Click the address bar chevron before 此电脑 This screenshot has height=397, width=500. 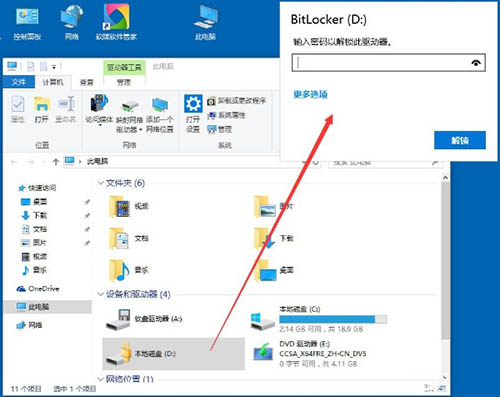click(x=80, y=162)
